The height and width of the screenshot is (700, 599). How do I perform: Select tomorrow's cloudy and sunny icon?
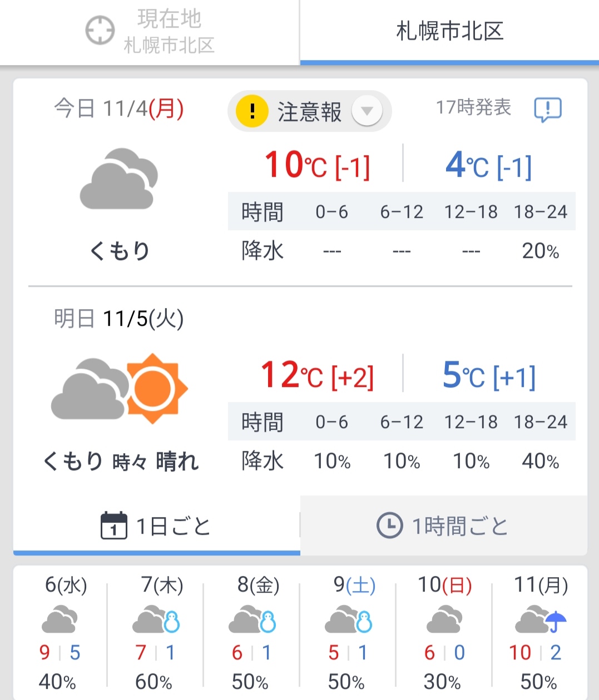[x=120, y=389]
